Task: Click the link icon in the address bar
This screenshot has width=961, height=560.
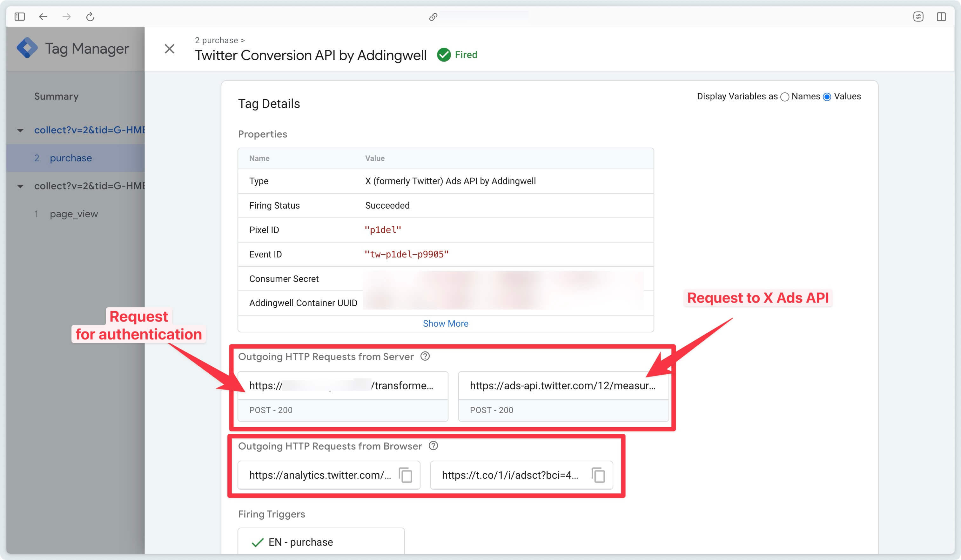Action: pos(433,17)
